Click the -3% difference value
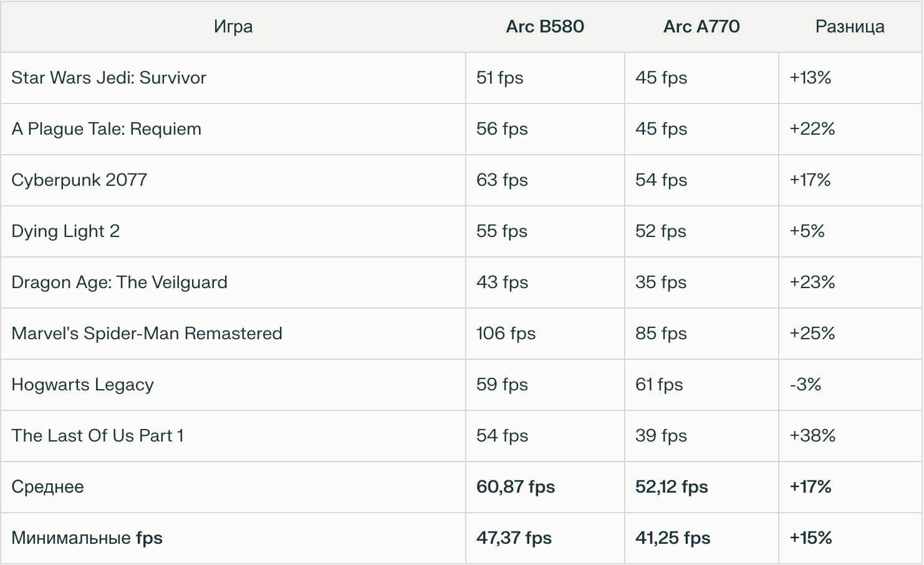Screen dimensions: 924x565 [x=805, y=385]
